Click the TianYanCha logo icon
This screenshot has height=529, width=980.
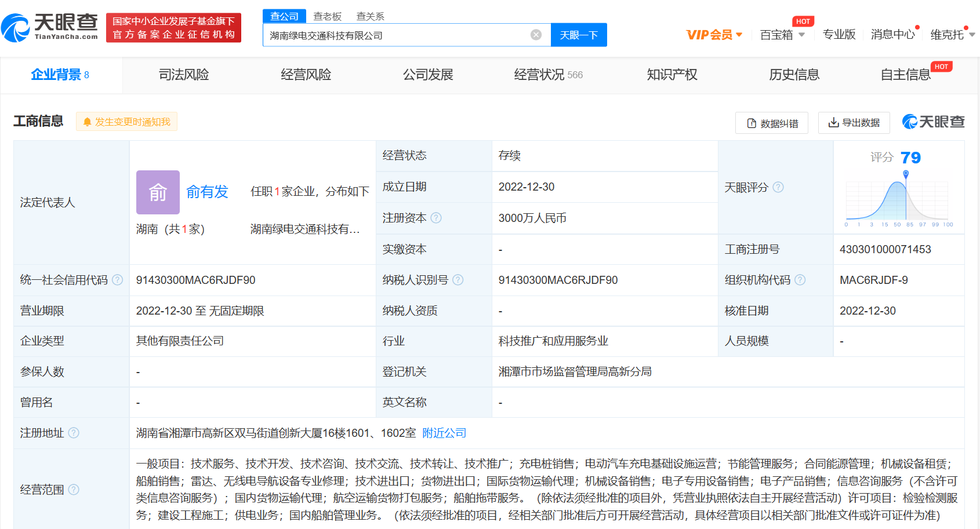pos(15,28)
